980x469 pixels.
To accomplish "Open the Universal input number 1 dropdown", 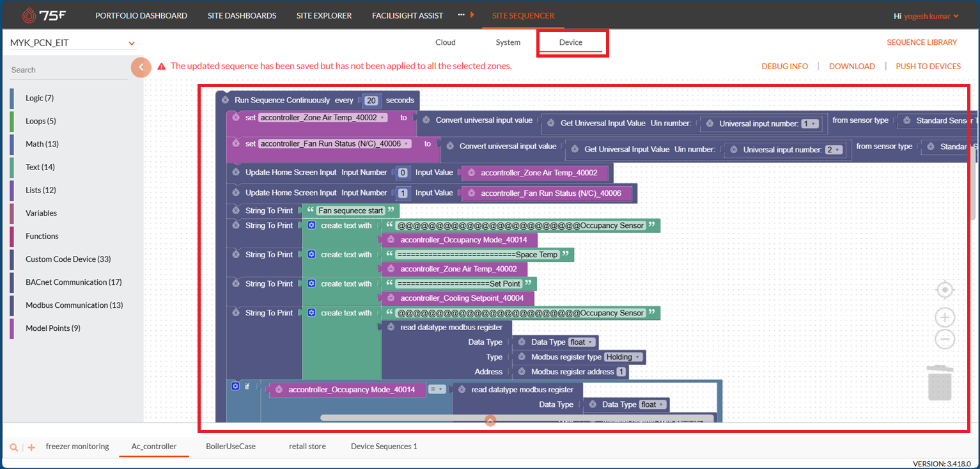I will [810, 124].
